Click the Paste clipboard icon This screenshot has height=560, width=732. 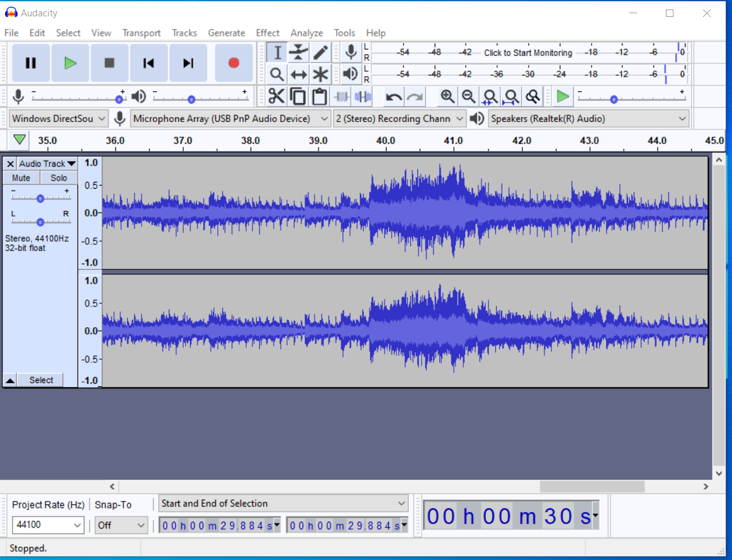(x=319, y=97)
